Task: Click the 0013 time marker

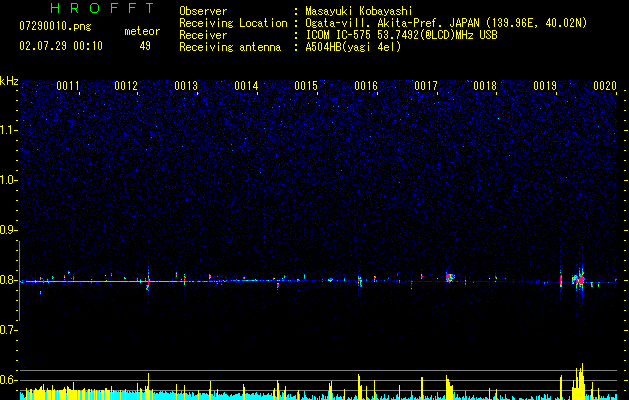Action: point(186,86)
